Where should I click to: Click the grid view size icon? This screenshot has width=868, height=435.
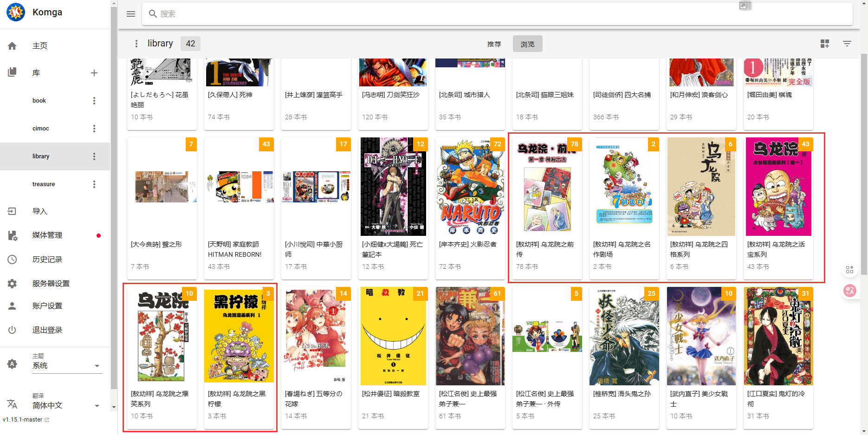point(825,44)
